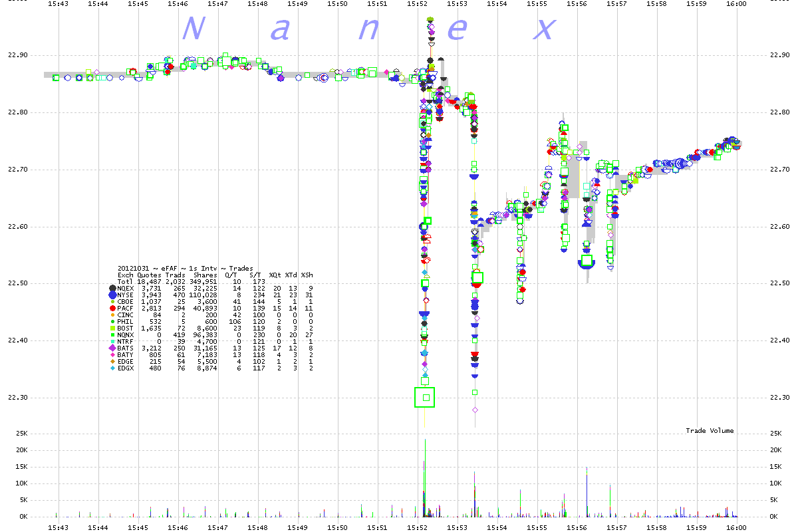
Task: Click '15:59' on the top time axis
Action: 697,4
